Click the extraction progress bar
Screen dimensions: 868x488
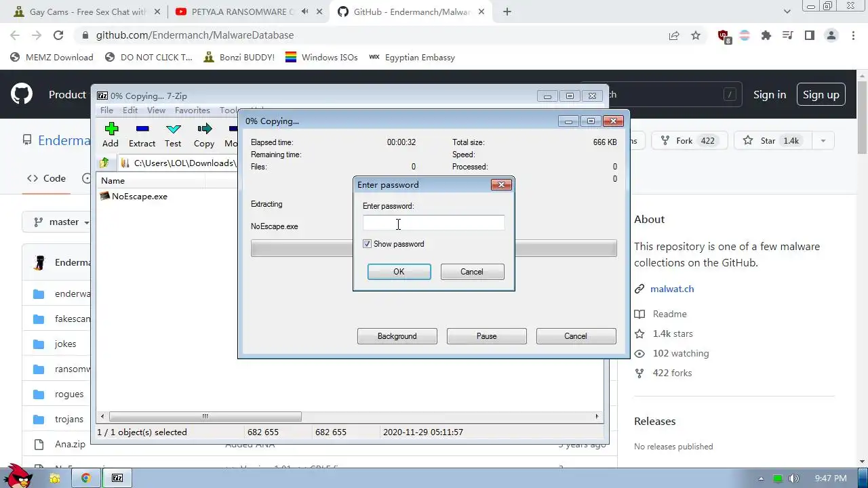point(434,248)
